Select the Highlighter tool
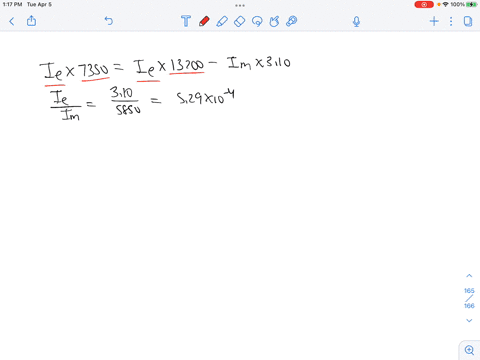 (222, 21)
